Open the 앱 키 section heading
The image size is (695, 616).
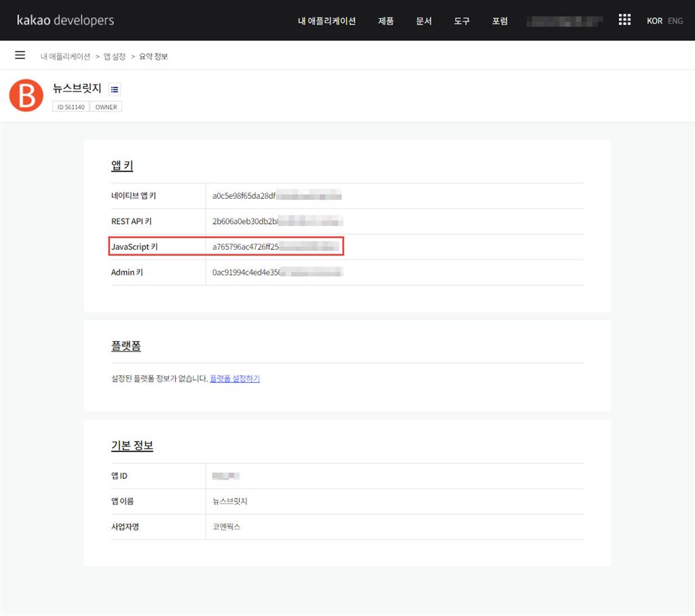coord(122,166)
